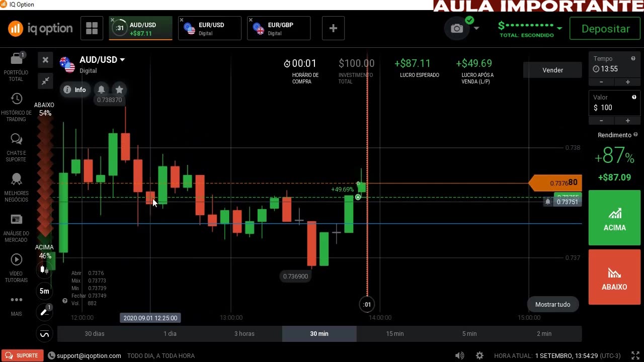Click the :01 expiration timer marker
Viewport: 644px width, 362px height.
tap(367, 304)
